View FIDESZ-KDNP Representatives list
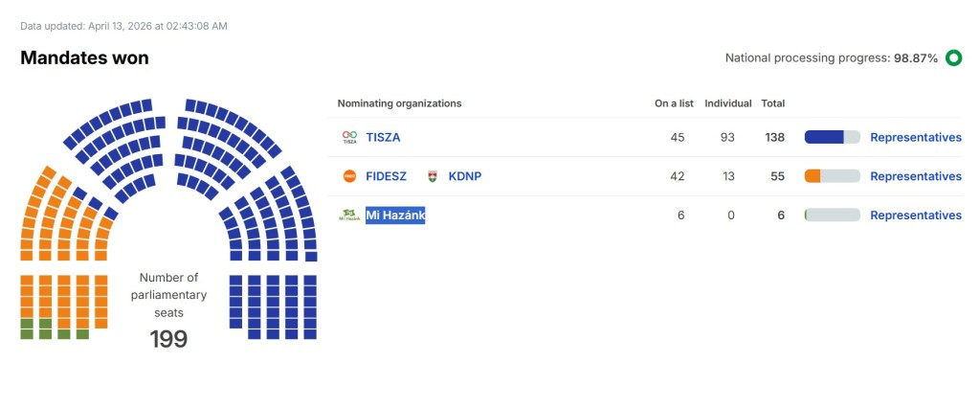Viewport: 980px width, 408px height. tap(915, 176)
